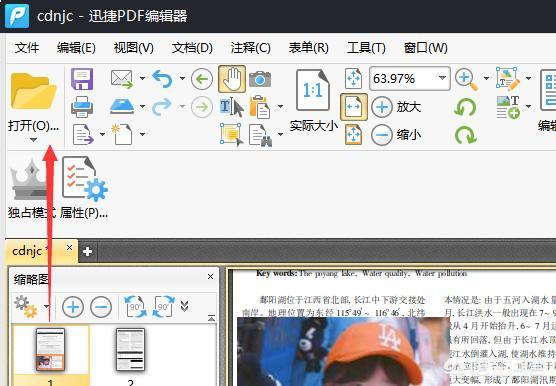Open a file with the yellow folder icon

click(x=33, y=91)
